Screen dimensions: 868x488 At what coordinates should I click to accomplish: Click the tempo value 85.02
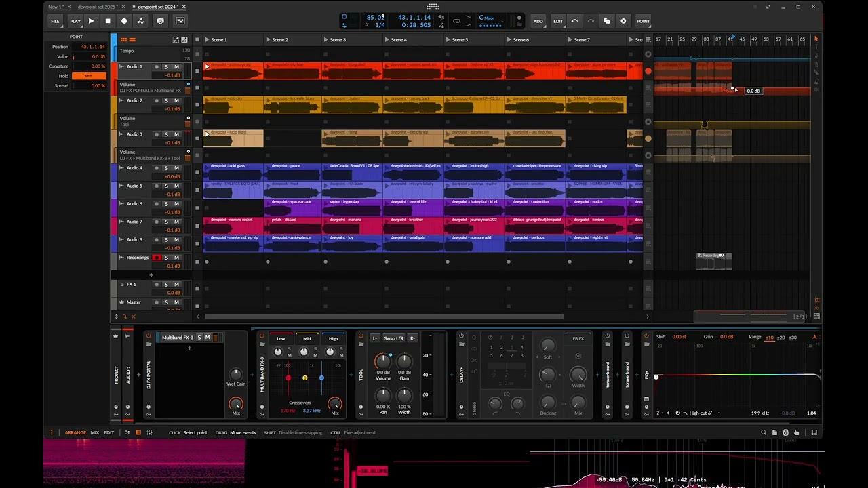[375, 17]
